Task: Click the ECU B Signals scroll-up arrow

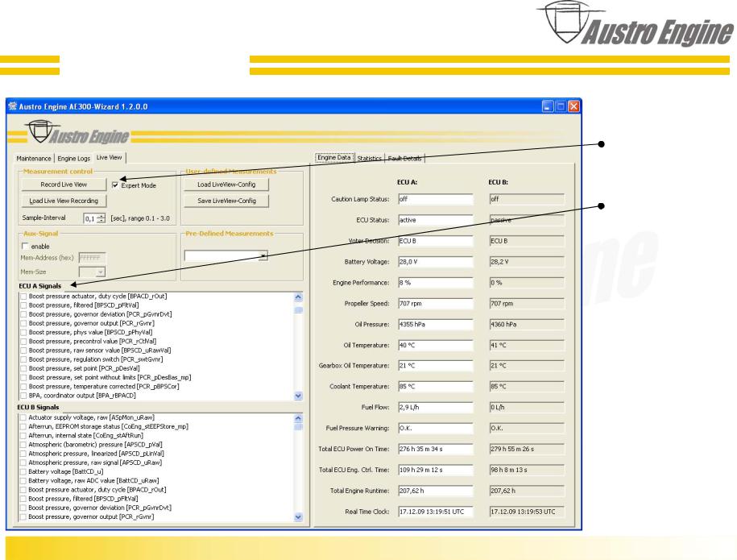Action: tap(298, 418)
